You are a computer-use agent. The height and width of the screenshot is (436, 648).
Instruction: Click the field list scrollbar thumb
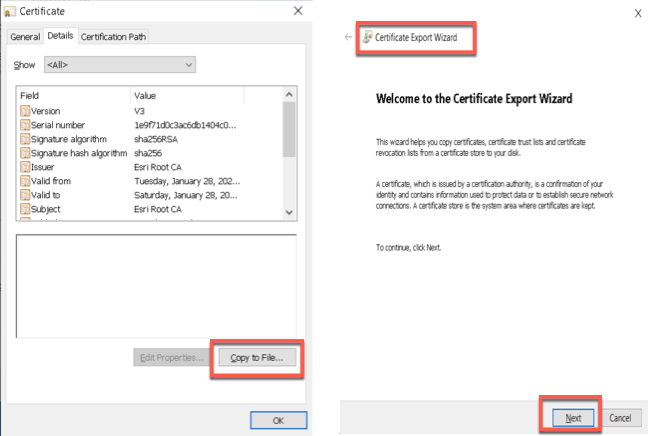click(x=289, y=129)
